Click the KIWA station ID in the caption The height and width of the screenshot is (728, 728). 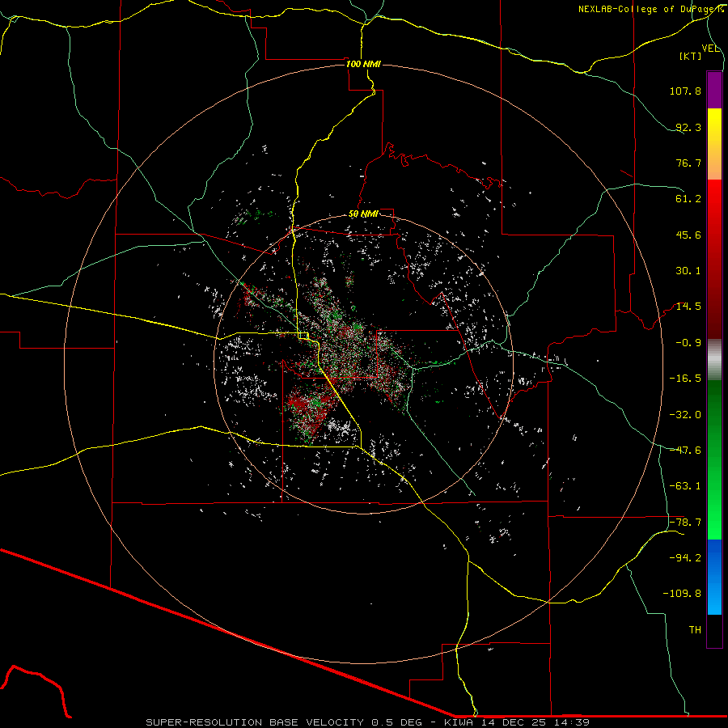click(459, 722)
